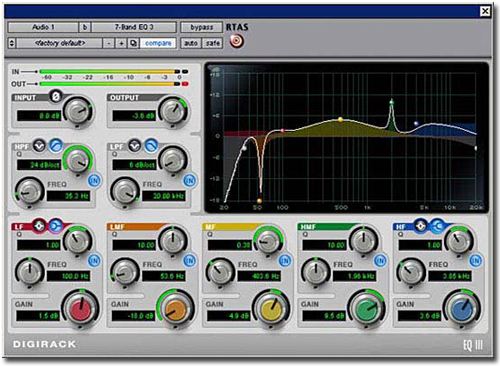Open the 7-Band EQ 3 plug-in selector
Screen dimensions: 500x366
click(x=134, y=27)
